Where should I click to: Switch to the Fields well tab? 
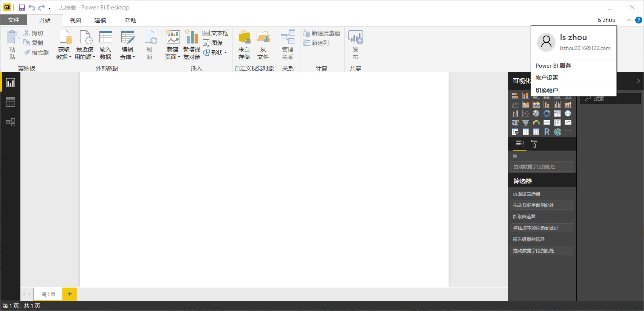point(520,144)
